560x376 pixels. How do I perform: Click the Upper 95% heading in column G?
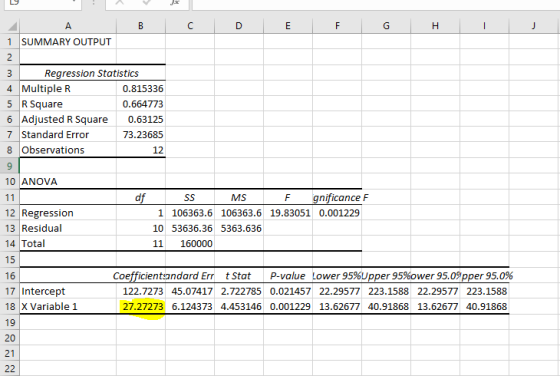pos(386,276)
